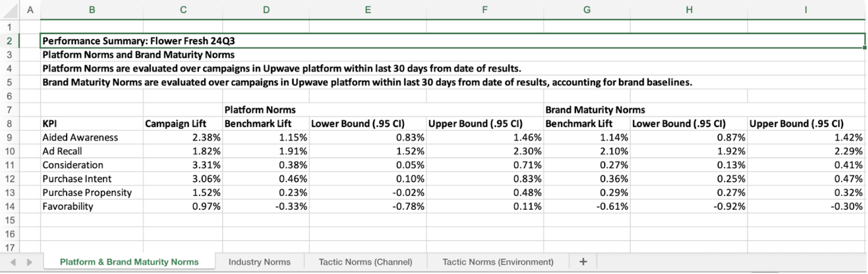Select the entire row 9 header

pos(10,137)
